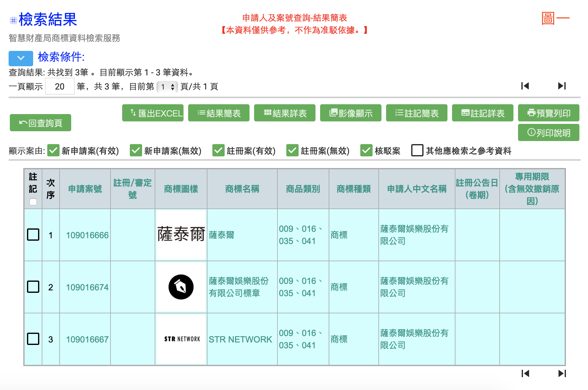588x390 pixels.
Task: Go to last page icon at top
Action: coord(562,86)
